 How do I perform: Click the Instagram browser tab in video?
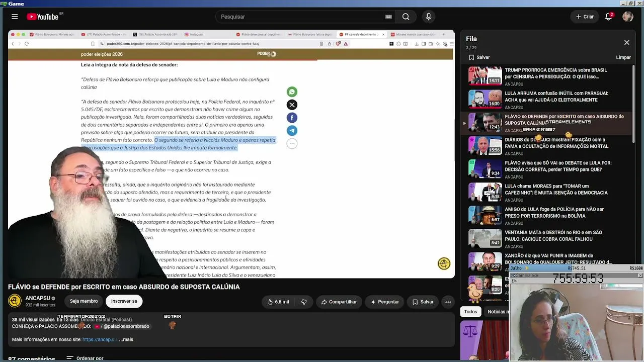(197, 34)
